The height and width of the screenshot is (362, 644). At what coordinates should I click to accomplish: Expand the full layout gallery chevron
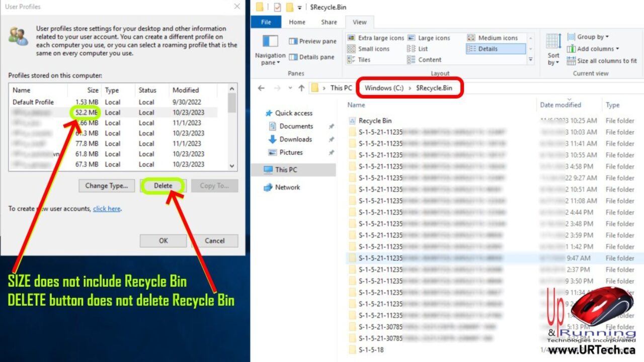point(531,59)
